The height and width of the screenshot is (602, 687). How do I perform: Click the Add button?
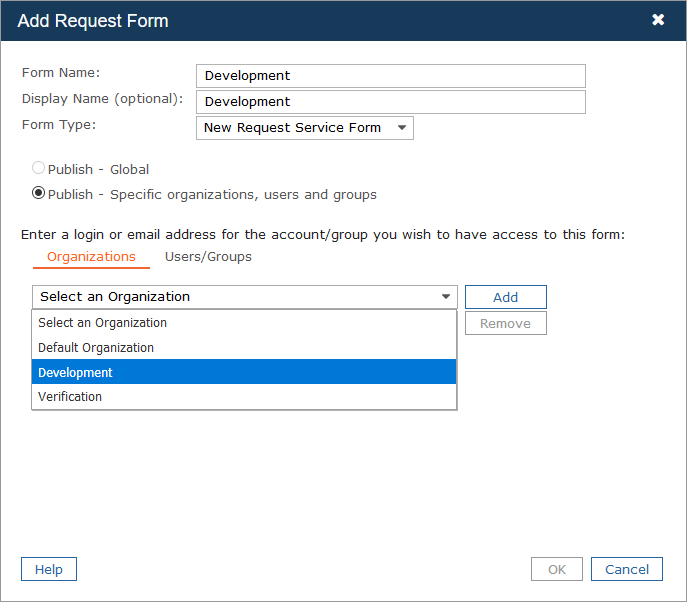(x=506, y=297)
